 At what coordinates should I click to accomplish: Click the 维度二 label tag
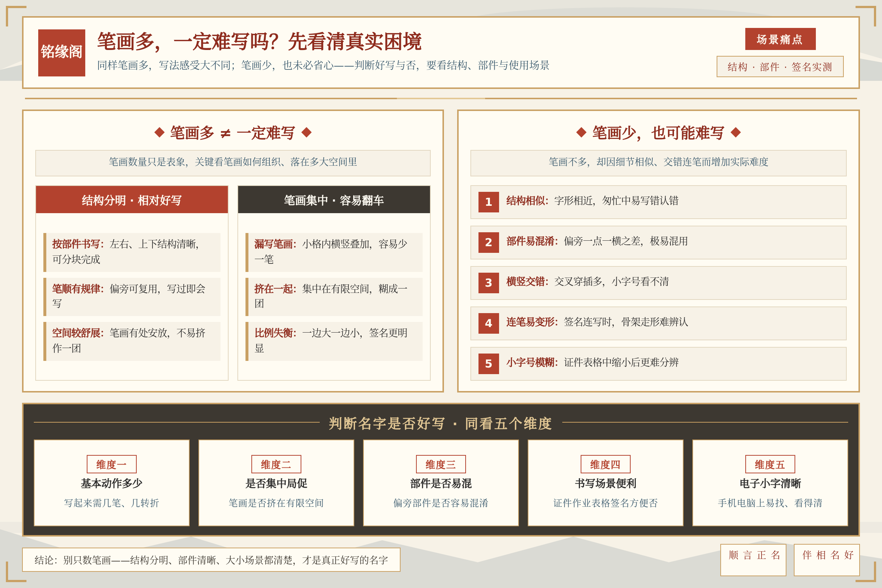(276, 464)
